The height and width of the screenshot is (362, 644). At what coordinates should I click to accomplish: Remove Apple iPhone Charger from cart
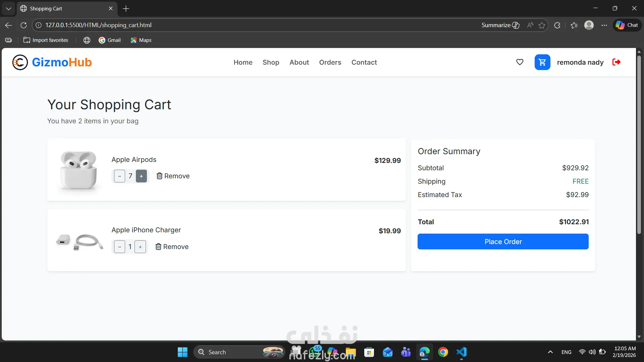(x=172, y=247)
